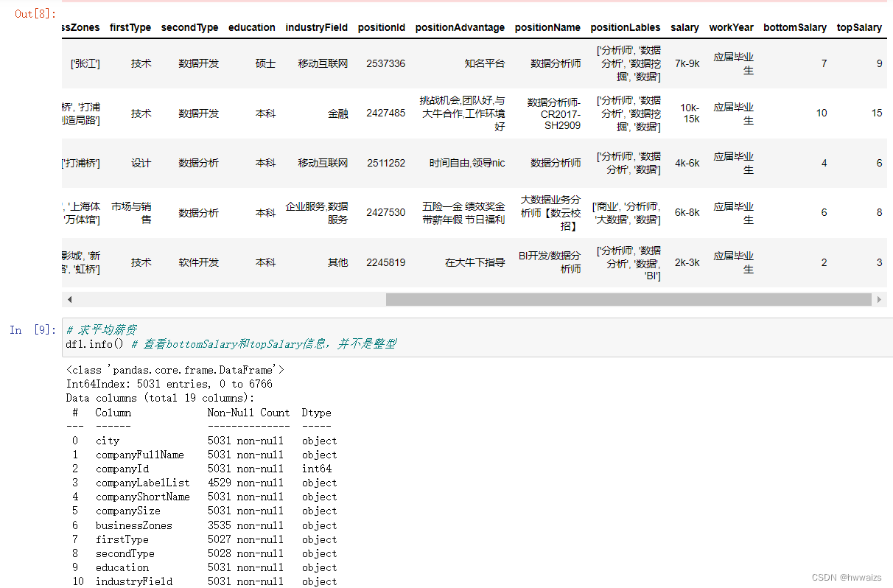Viewport: 893px width, 588px height.
Task: Click the businessZones info row
Action: (x=204, y=525)
